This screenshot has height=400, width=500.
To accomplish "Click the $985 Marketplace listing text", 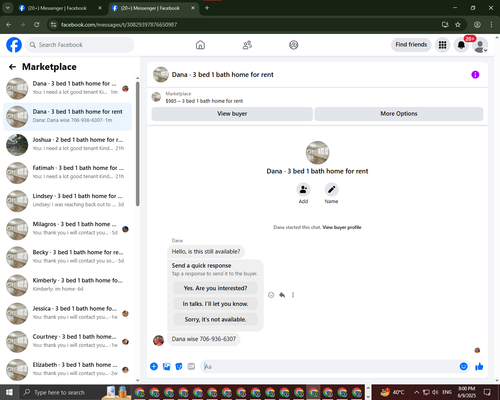I will pyautogui.click(x=204, y=101).
